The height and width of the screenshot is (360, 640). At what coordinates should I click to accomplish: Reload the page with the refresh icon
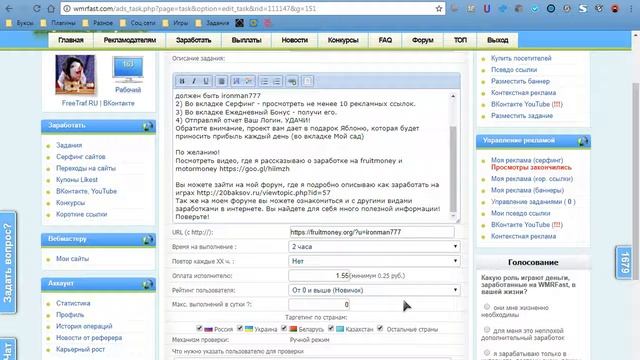(36, 9)
